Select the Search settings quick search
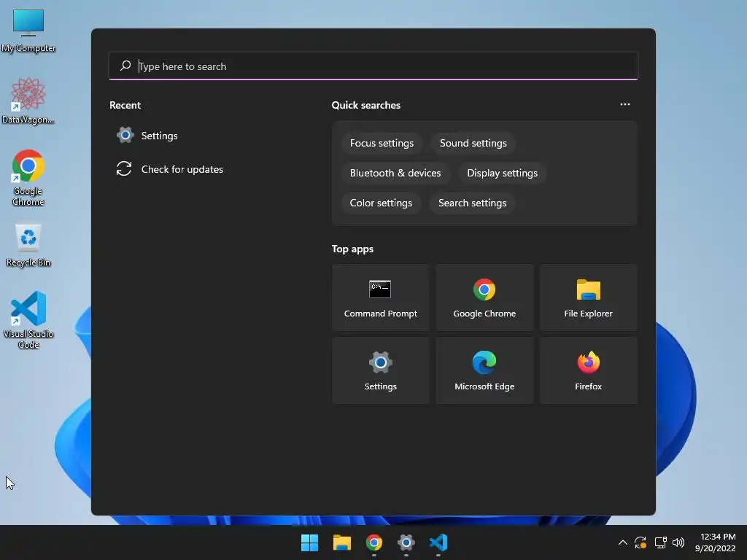 point(472,203)
